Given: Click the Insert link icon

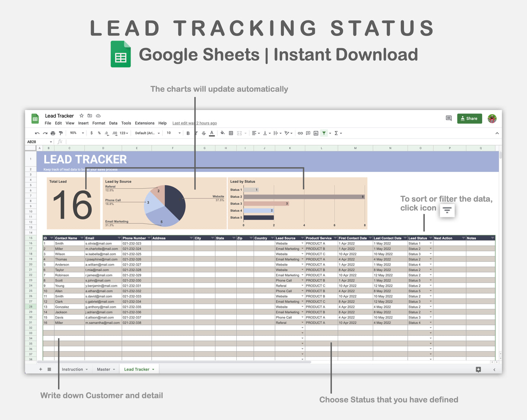Looking at the screenshot, I should pyautogui.click(x=300, y=133).
